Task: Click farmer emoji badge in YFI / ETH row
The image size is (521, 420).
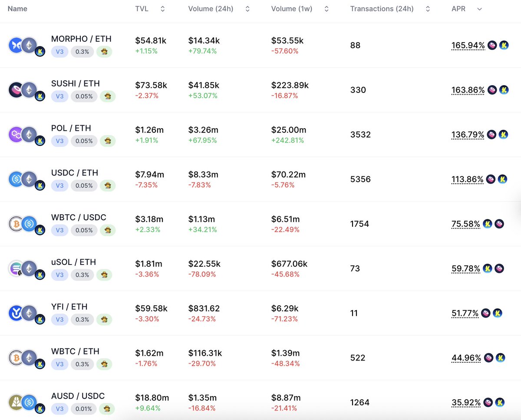Action: coord(104,320)
